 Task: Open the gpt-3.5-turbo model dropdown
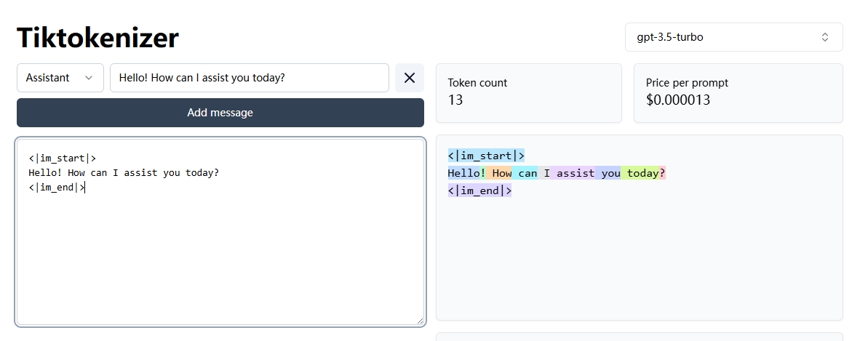(x=733, y=37)
